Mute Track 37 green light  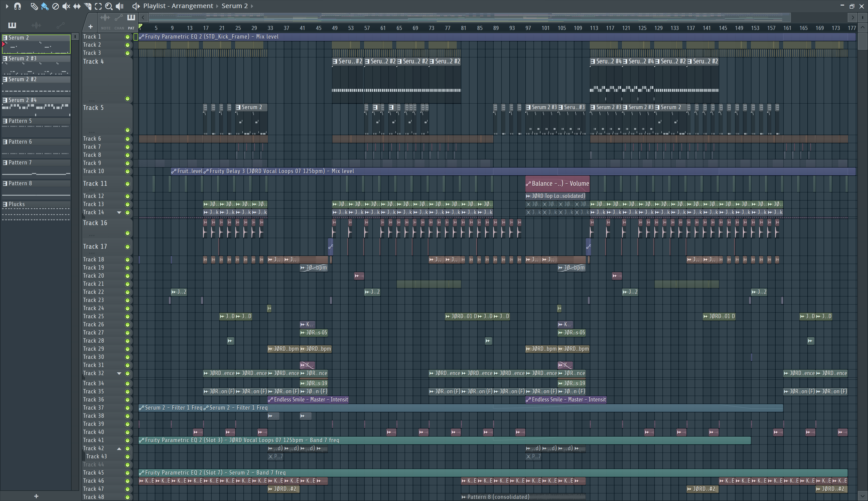[x=127, y=408]
